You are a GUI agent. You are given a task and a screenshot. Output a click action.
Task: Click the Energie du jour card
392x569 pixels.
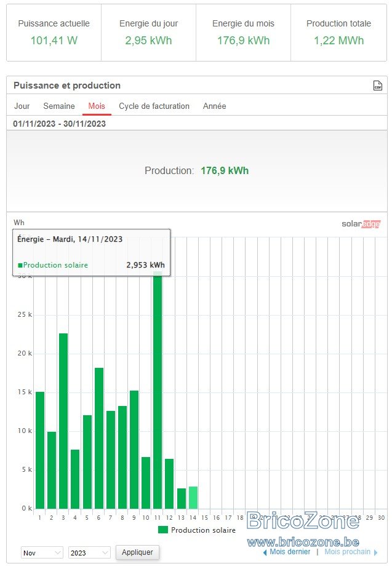pos(148,33)
